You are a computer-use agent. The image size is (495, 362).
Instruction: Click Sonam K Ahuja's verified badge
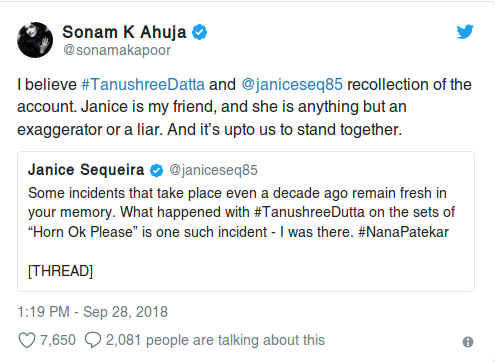pos(200,32)
